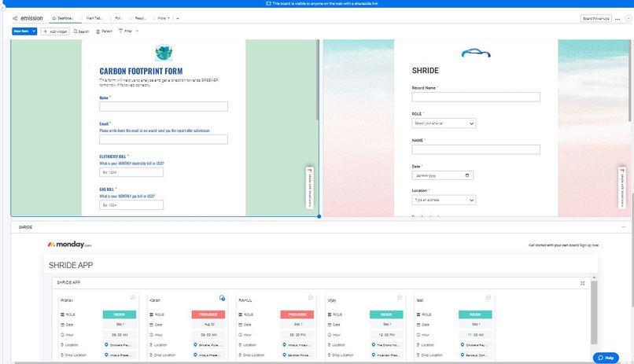Click the resize handle dot on Carbon form widget
The height and width of the screenshot is (364, 634).
[x=319, y=216]
